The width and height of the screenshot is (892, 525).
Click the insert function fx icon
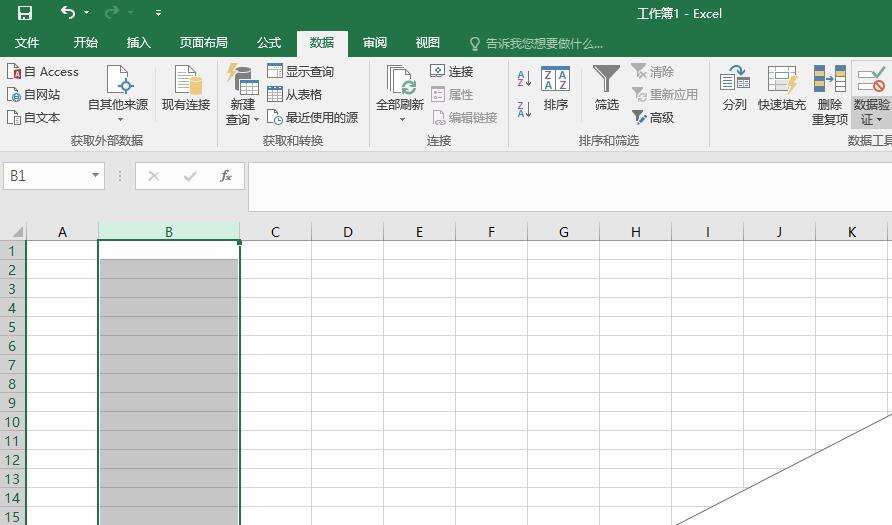tap(226, 176)
